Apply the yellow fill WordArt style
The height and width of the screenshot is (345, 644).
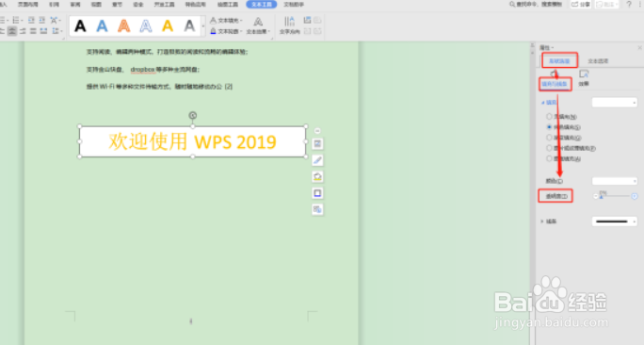pyautogui.click(x=168, y=26)
